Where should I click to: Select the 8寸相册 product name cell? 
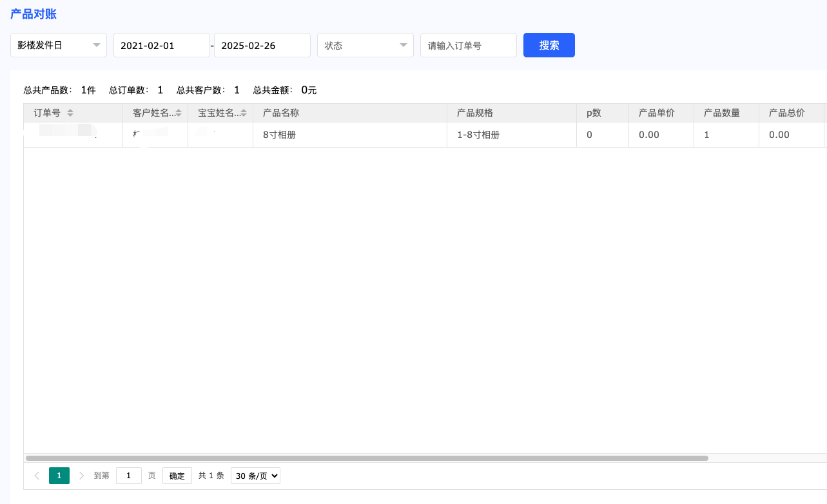coord(280,135)
